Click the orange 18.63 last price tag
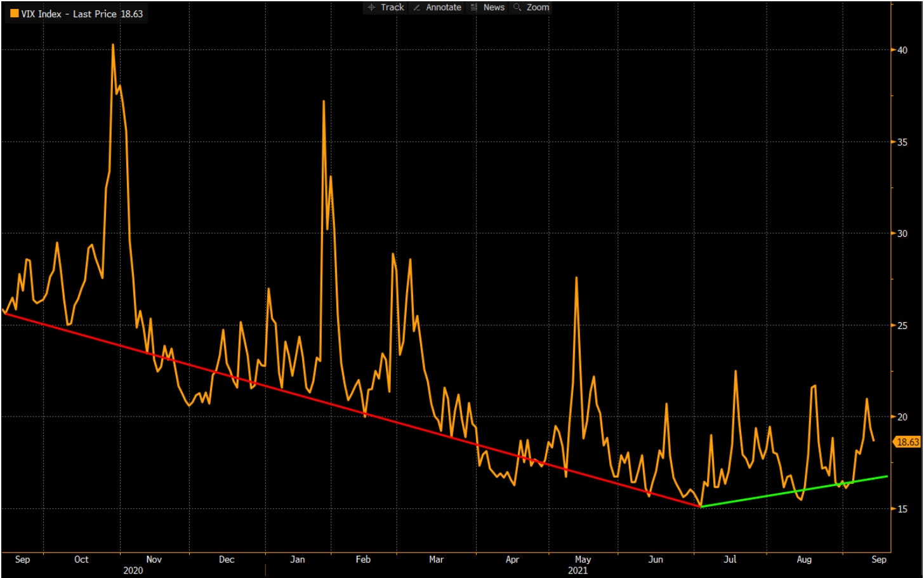The height and width of the screenshot is (578, 924). (x=907, y=442)
